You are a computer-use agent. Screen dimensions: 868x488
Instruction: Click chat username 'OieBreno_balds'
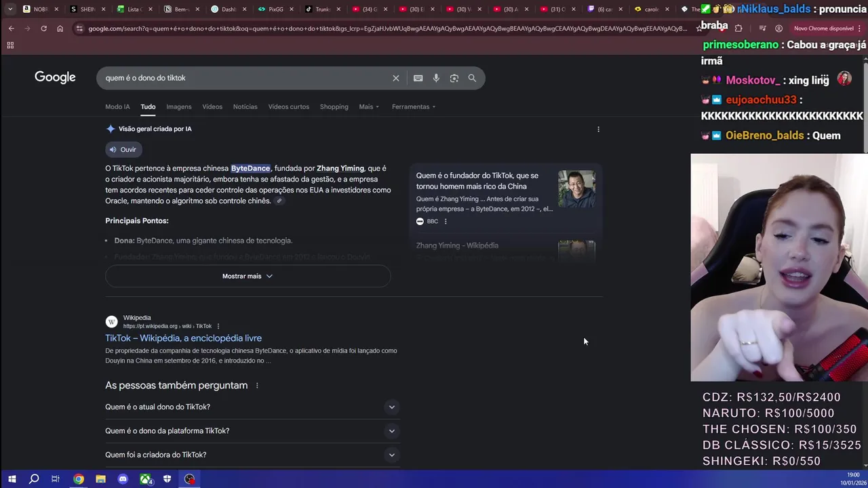click(765, 136)
